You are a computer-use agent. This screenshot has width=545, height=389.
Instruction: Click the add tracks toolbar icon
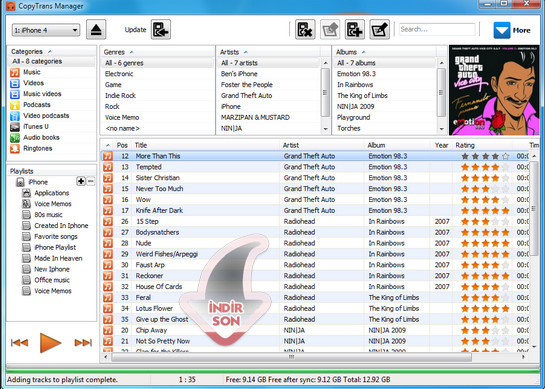(355, 30)
